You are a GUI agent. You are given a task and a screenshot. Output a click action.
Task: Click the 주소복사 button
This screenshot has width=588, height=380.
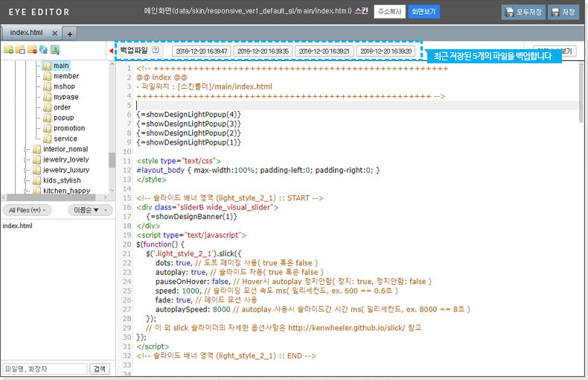389,12
